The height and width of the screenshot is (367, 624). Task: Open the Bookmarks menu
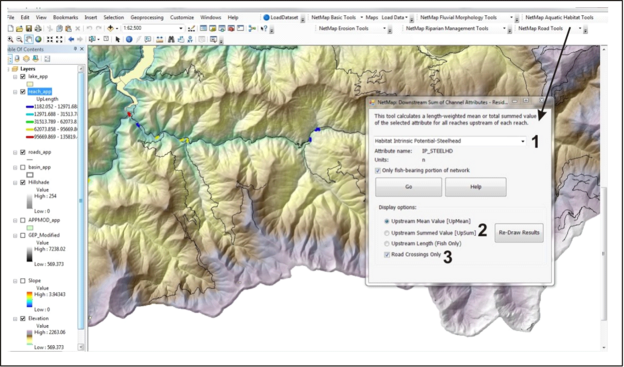click(x=66, y=18)
